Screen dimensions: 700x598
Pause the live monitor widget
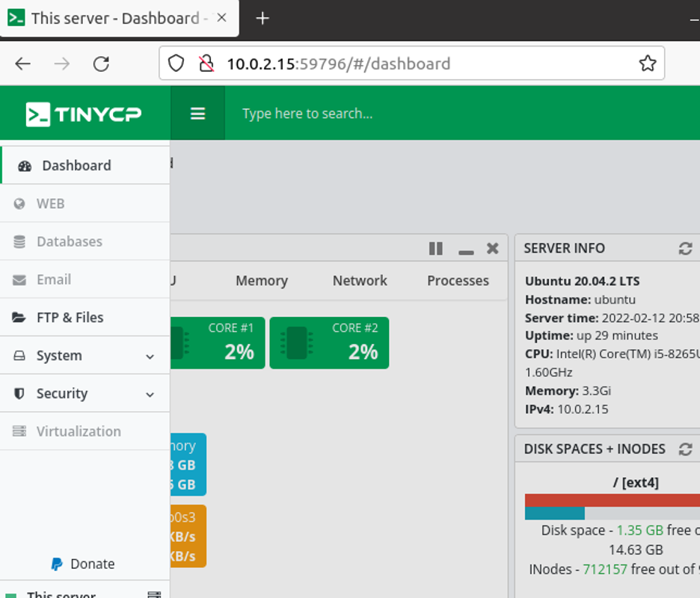[x=436, y=249]
